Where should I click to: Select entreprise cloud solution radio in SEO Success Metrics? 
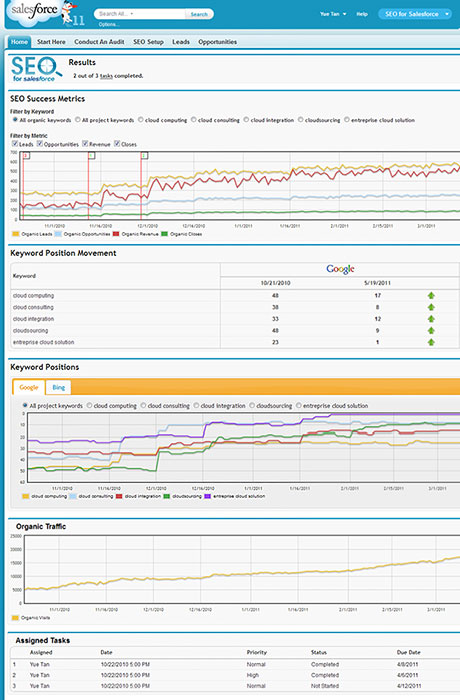click(347, 120)
